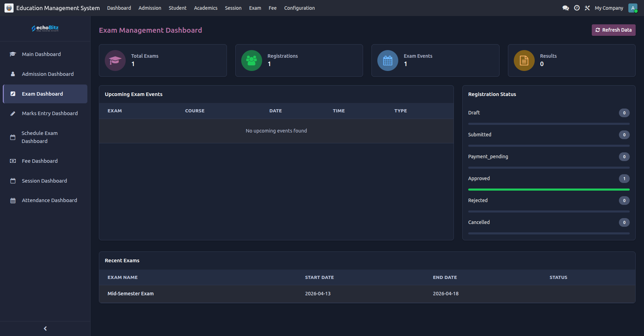
Task: Open the Admission top menu
Action: (x=150, y=8)
